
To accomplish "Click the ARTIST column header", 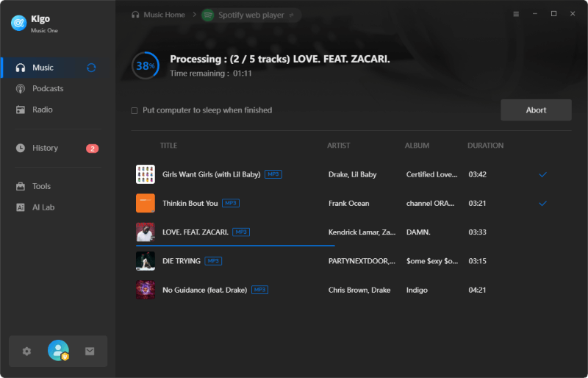I will click(339, 146).
